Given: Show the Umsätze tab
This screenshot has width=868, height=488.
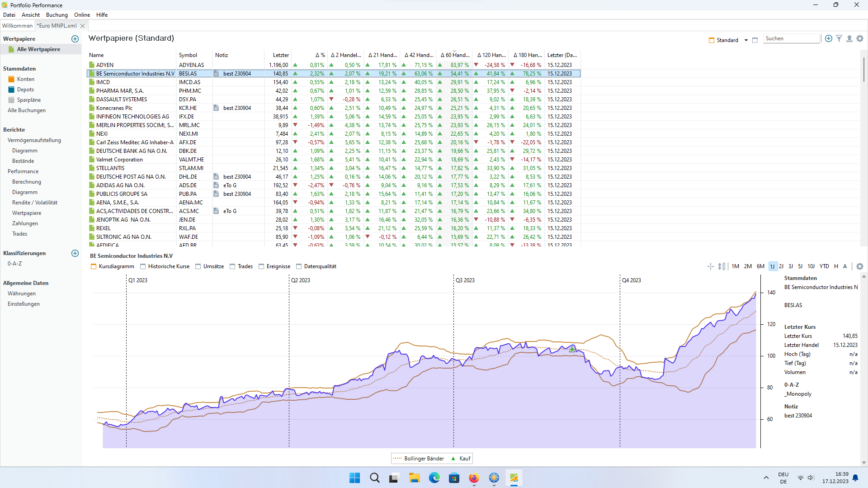Looking at the screenshot, I should (210, 266).
